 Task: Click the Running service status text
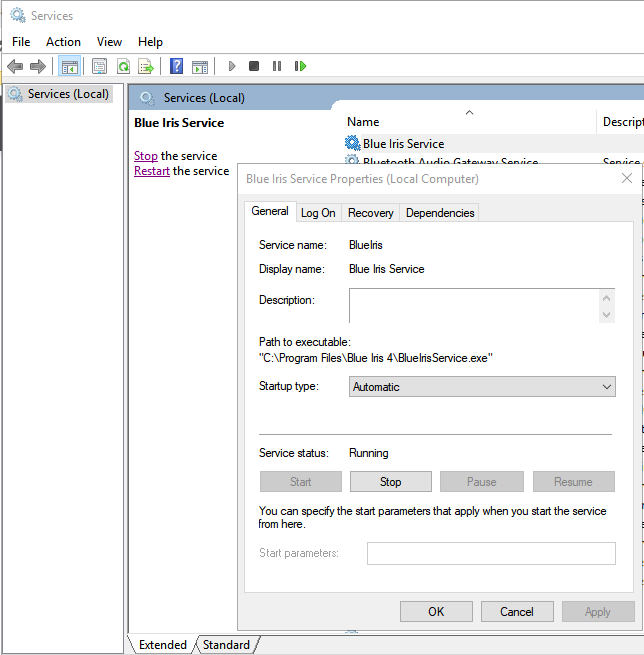click(368, 453)
